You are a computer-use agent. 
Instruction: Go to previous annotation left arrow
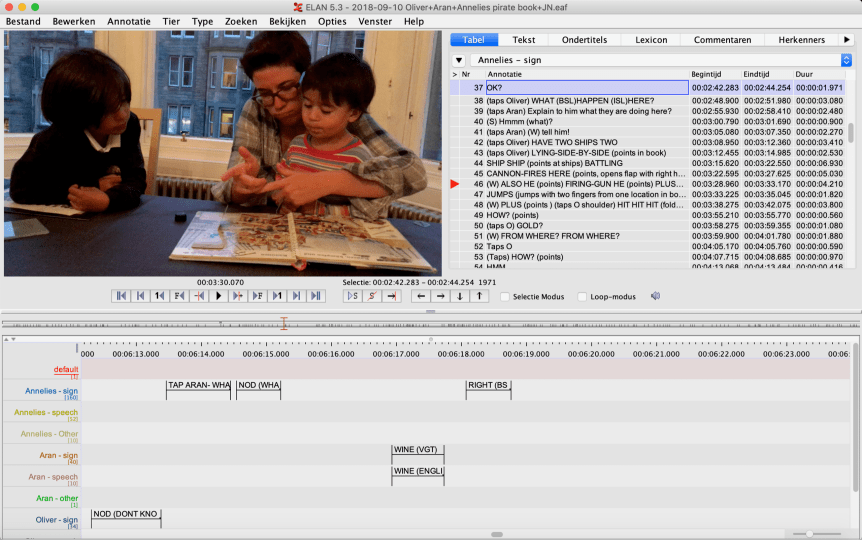point(421,296)
